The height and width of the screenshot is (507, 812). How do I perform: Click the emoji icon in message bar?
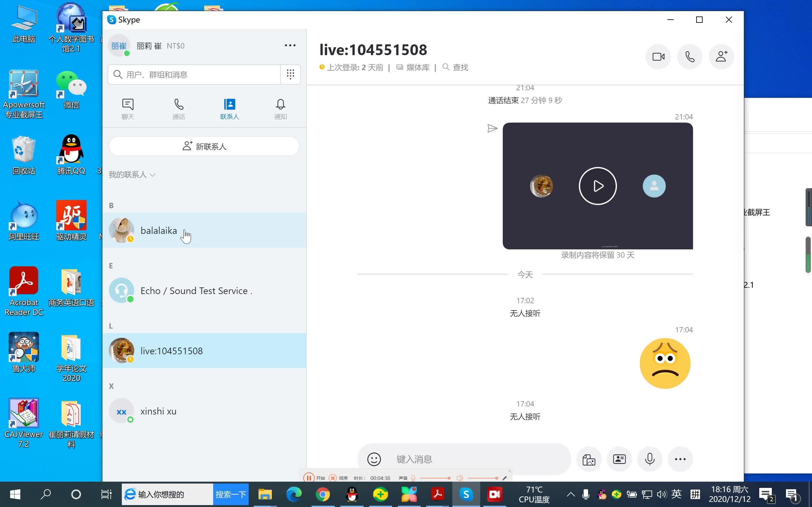point(374,459)
